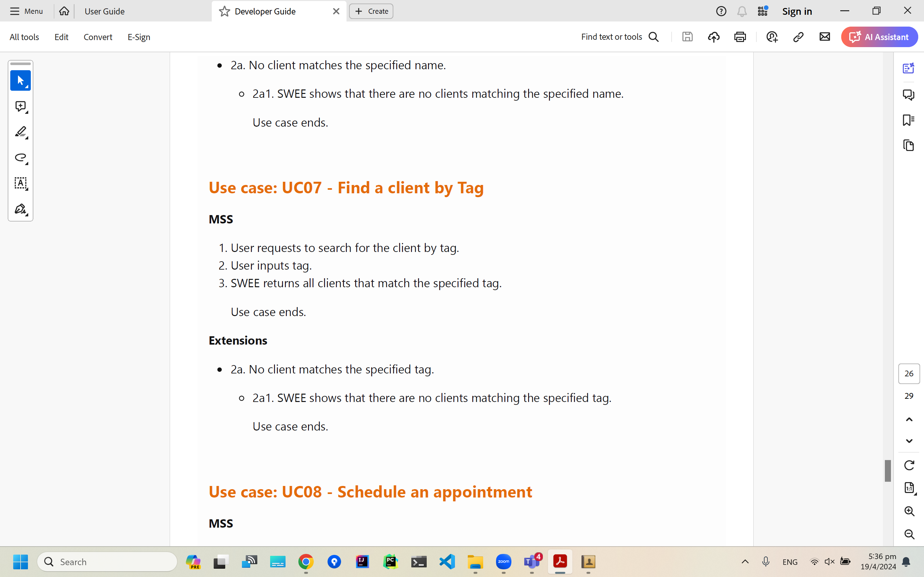The height and width of the screenshot is (577, 924).
Task: Star the Developer Guide tab
Action: click(225, 12)
